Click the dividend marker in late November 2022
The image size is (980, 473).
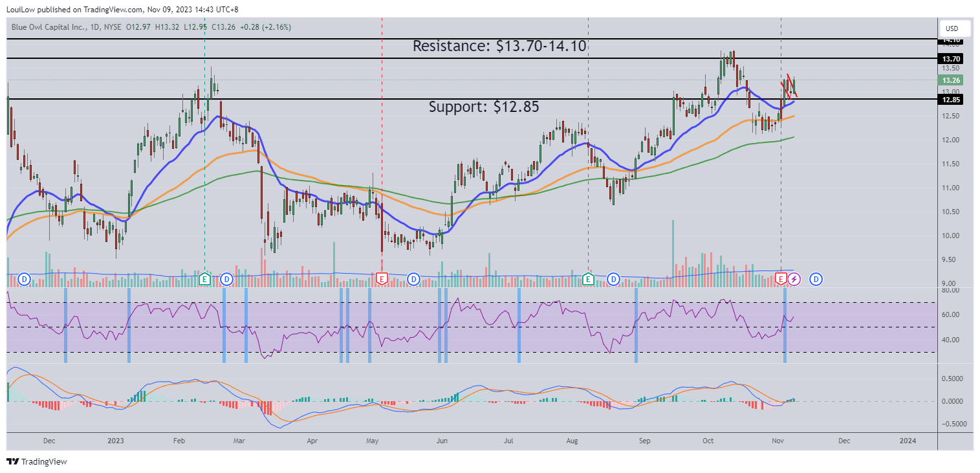pos(24,279)
